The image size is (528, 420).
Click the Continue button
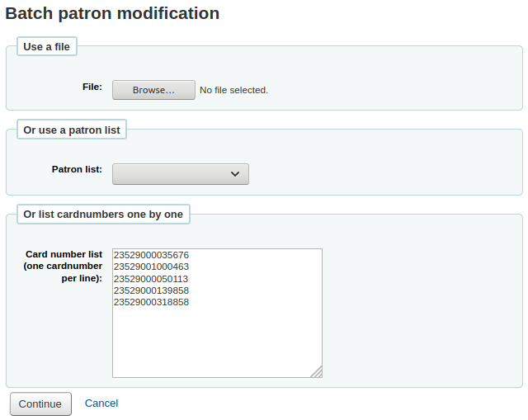(40, 403)
